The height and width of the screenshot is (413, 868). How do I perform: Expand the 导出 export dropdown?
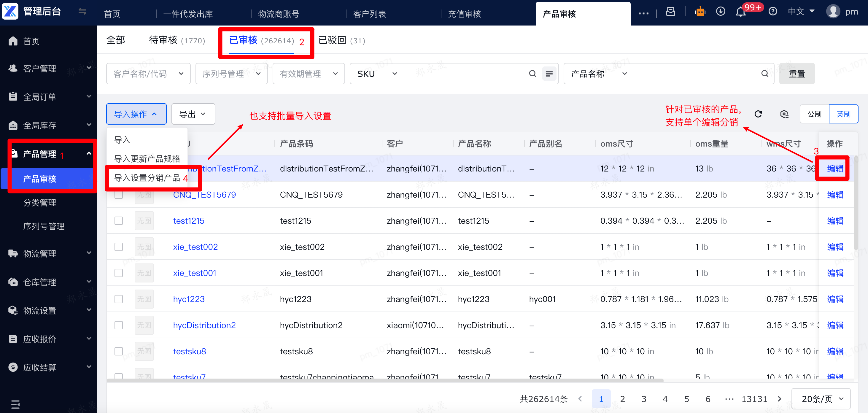click(x=193, y=114)
